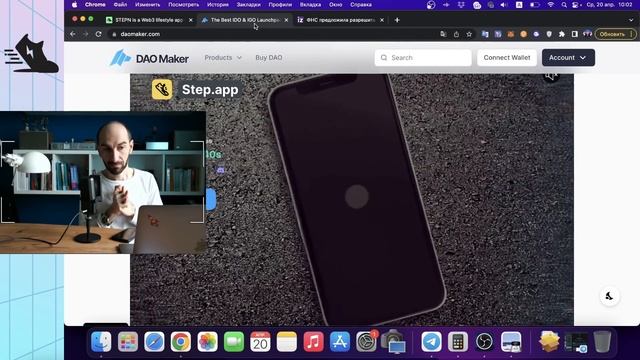The width and height of the screenshot is (640, 360).
Task: Open Google Chrome from the Dock
Action: [x=181, y=342]
